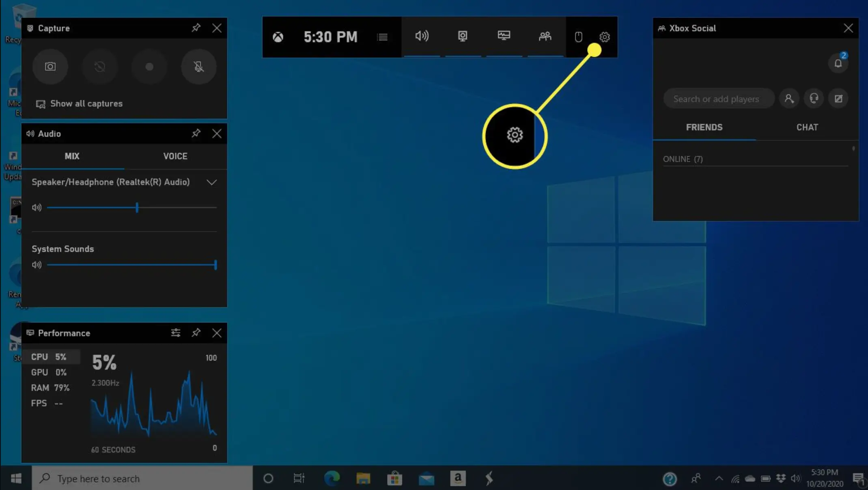Toggle the microphone mute in Capture widget
Screen dimensions: 868x490
click(x=198, y=67)
